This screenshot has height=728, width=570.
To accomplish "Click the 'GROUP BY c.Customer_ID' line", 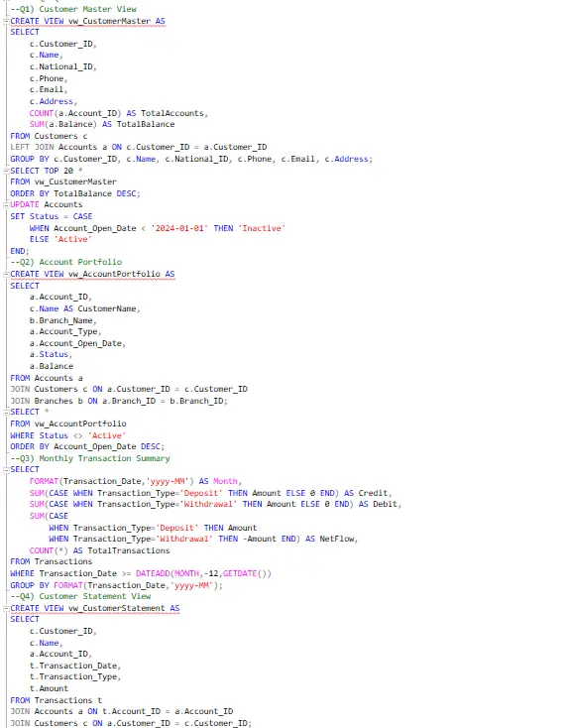I will coord(191,159).
